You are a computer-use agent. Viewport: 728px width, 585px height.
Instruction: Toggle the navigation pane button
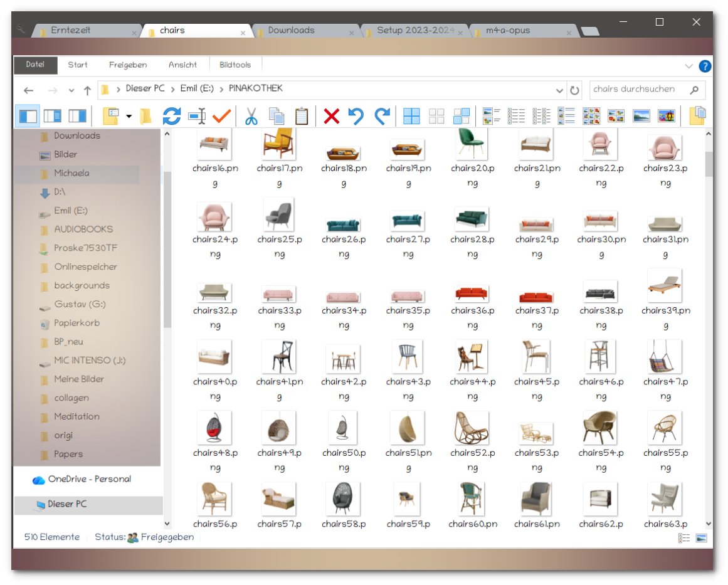28,116
